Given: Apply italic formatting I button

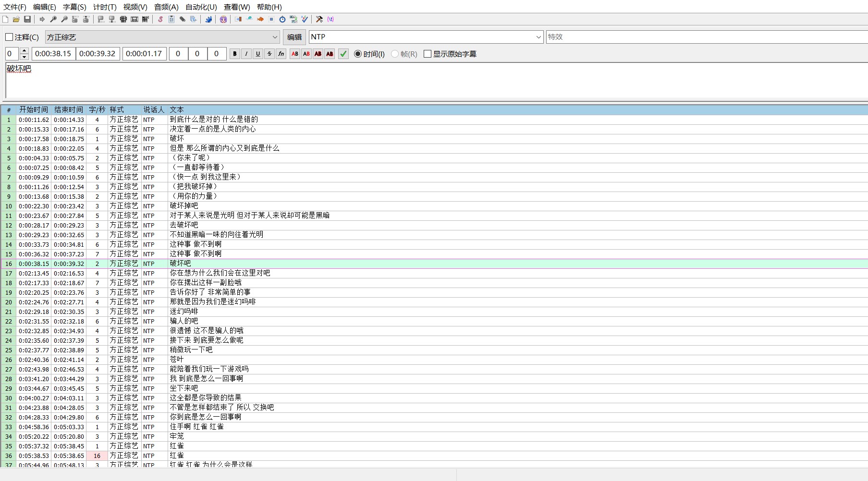Looking at the screenshot, I should click(x=246, y=54).
